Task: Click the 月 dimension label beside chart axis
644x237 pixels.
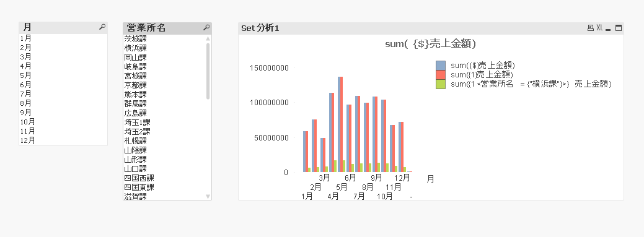Action: (430, 179)
